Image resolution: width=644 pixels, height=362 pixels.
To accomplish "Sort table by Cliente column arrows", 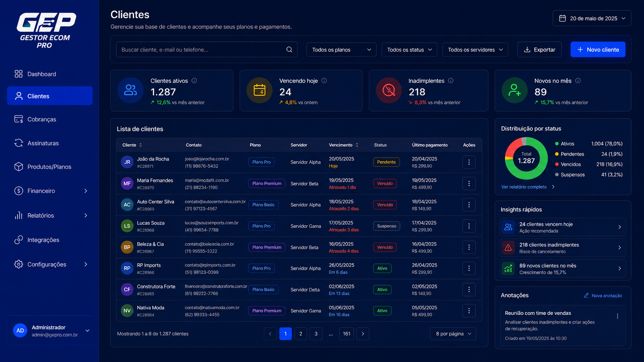I will (141, 145).
